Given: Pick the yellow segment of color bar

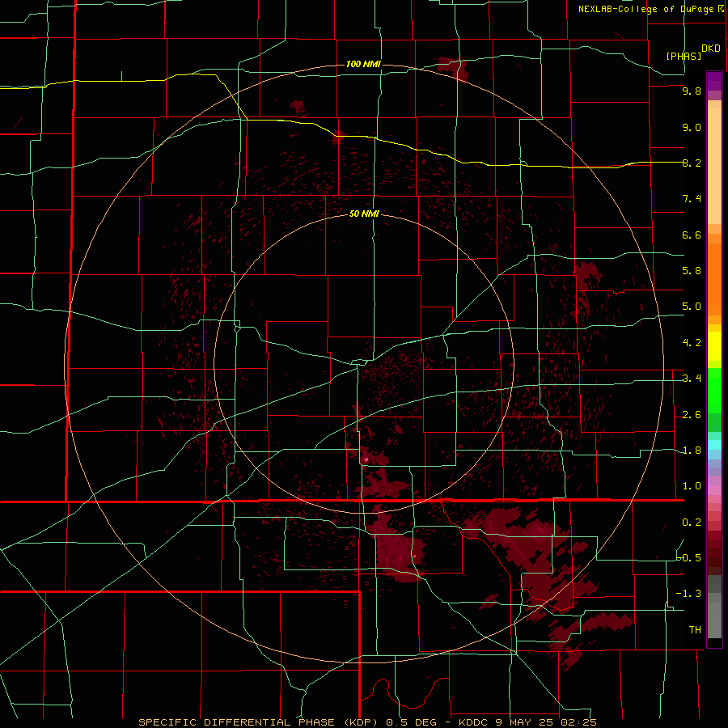Looking at the screenshot, I should click(714, 346).
